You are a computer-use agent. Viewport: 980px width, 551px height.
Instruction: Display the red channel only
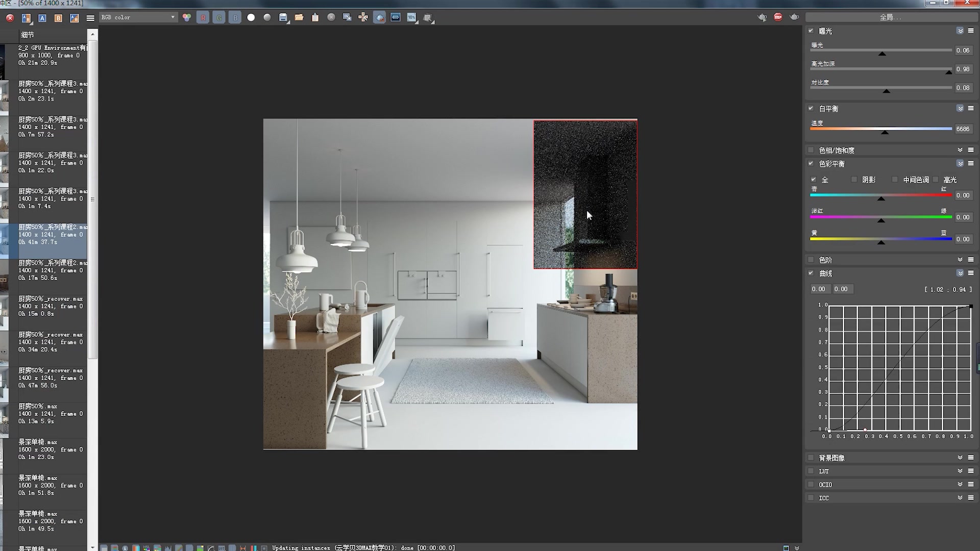pyautogui.click(x=203, y=17)
